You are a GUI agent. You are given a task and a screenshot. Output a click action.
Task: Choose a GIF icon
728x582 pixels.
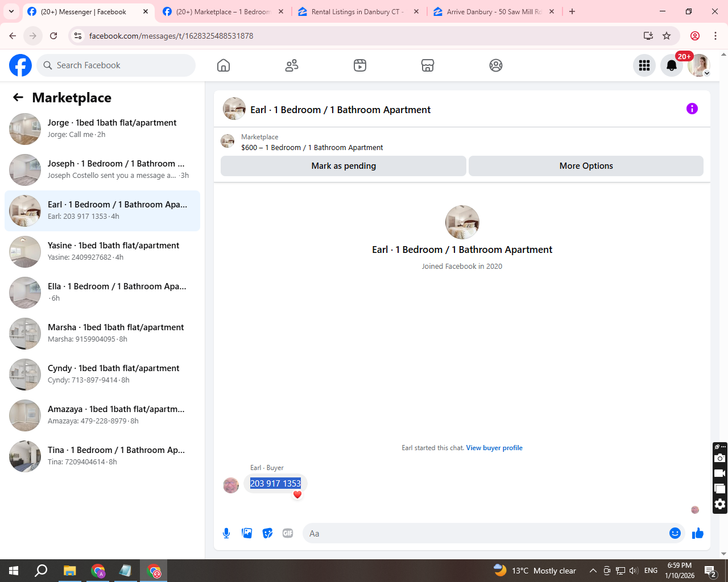[288, 533]
